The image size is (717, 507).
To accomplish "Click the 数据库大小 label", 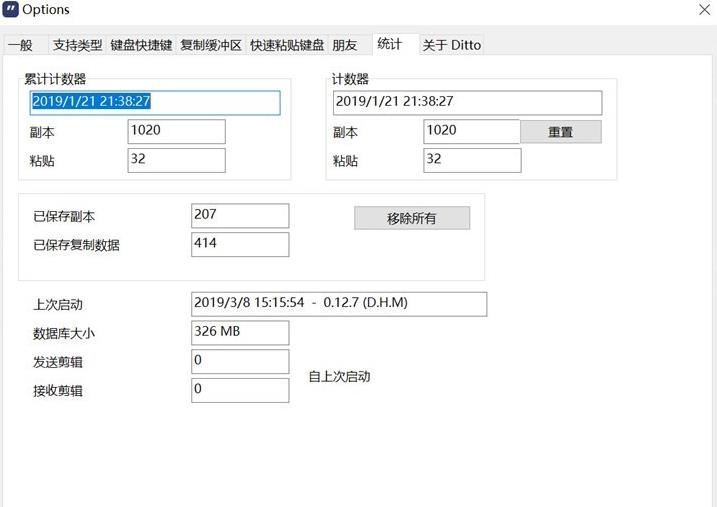I will (x=64, y=334).
